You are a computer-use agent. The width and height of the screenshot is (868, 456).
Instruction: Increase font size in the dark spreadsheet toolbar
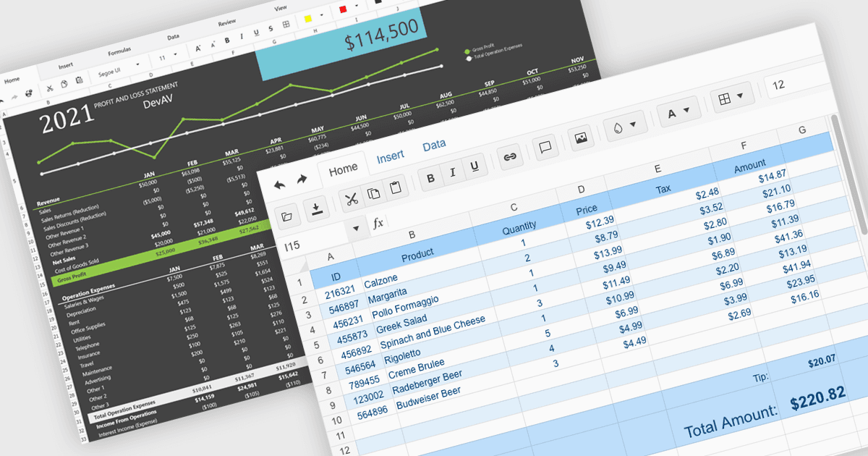point(198,48)
